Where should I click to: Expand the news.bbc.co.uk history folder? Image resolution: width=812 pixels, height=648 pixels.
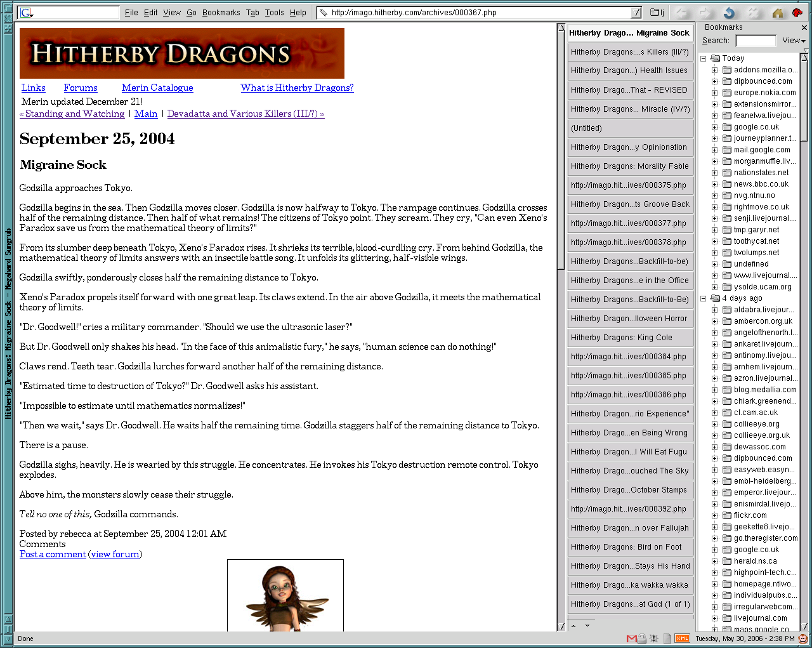tap(715, 184)
